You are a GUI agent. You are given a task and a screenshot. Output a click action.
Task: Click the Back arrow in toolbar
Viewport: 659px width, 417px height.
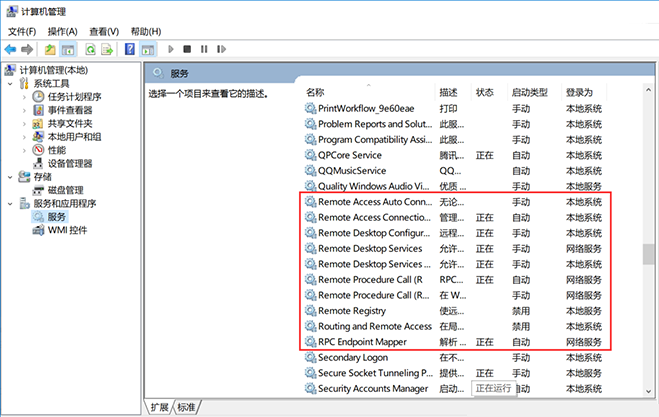point(11,49)
